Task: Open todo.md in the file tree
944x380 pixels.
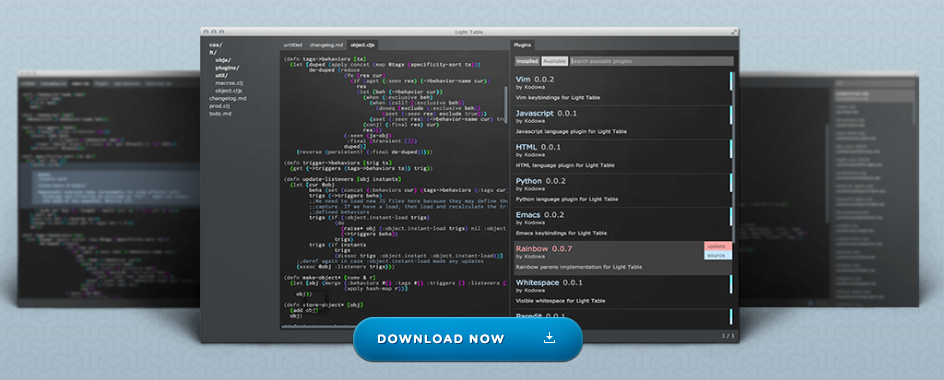Action: coord(220,113)
